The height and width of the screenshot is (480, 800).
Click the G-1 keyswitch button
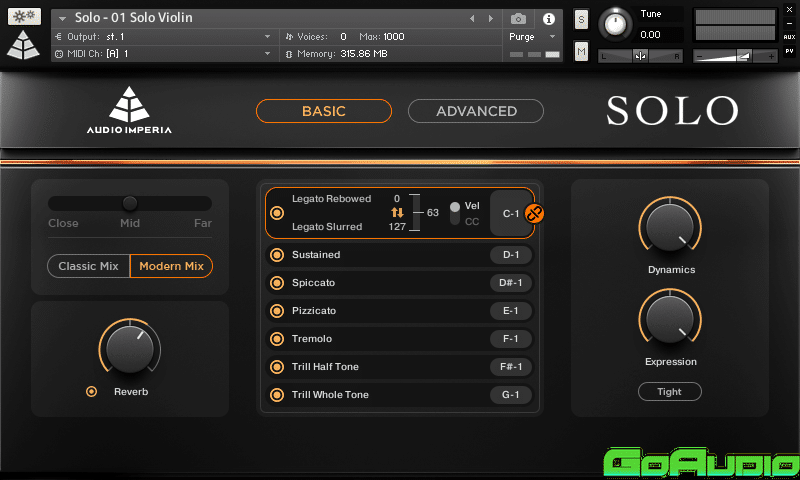pos(511,394)
